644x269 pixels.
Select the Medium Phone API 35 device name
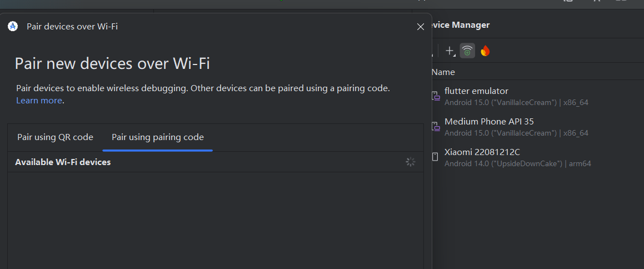(x=489, y=122)
